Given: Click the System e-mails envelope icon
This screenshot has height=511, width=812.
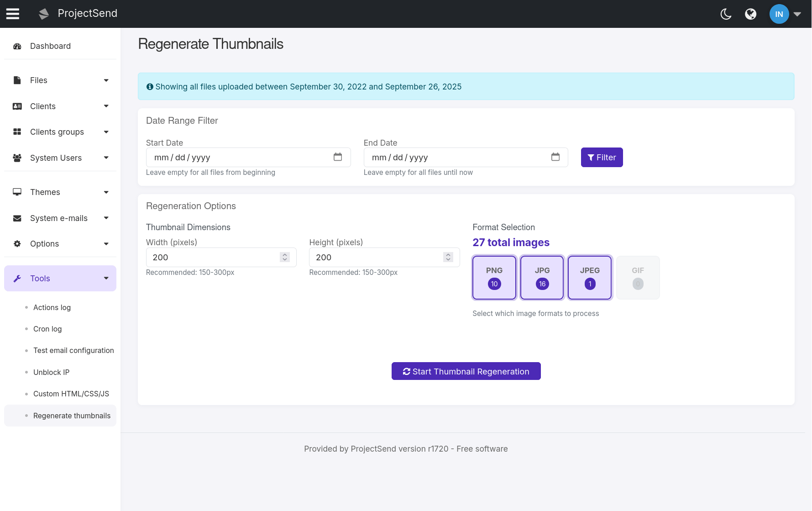Looking at the screenshot, I should coord(17,218).
